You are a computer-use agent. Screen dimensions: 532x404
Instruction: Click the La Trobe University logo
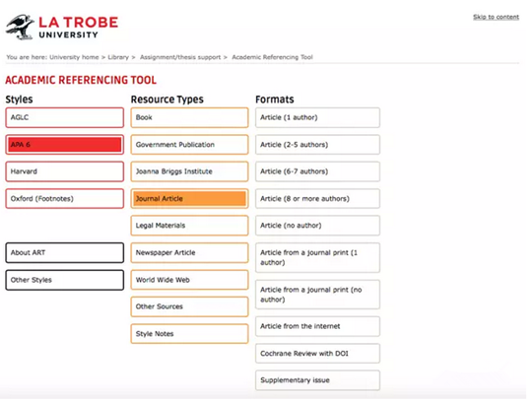pos(62,28)
